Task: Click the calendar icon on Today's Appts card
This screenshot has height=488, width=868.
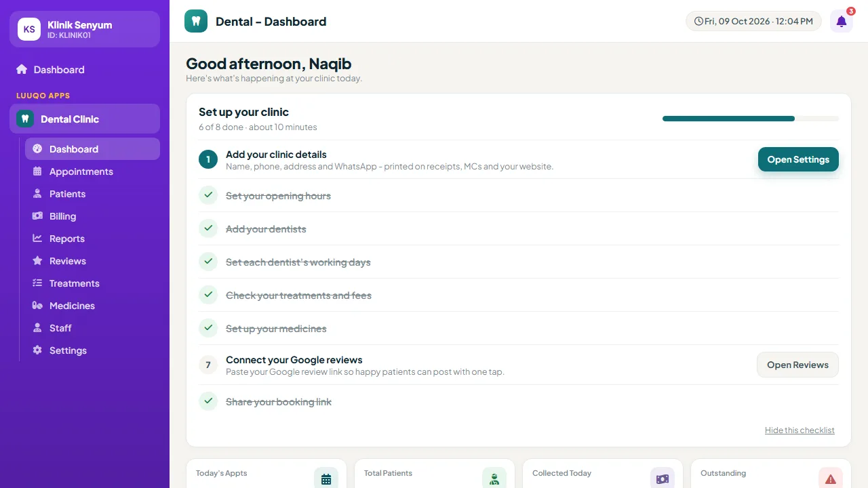Action: pyautogui.click(x=326, y=479)
